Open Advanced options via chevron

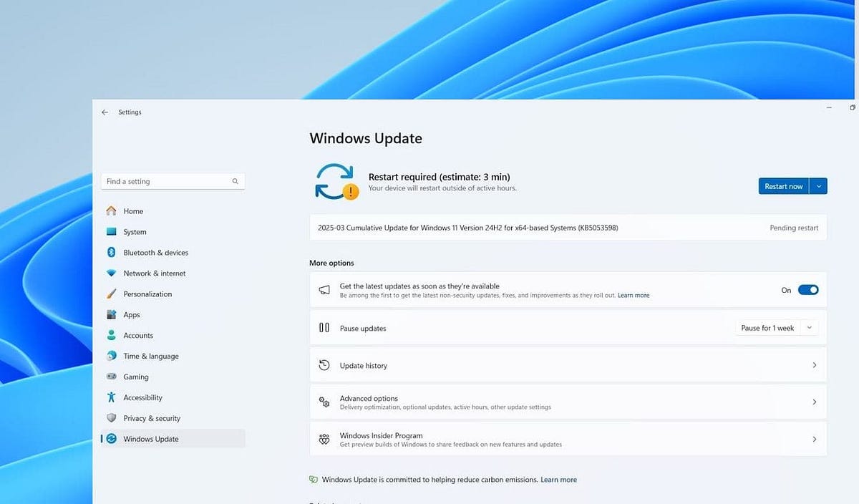click(x=815, y=402)
